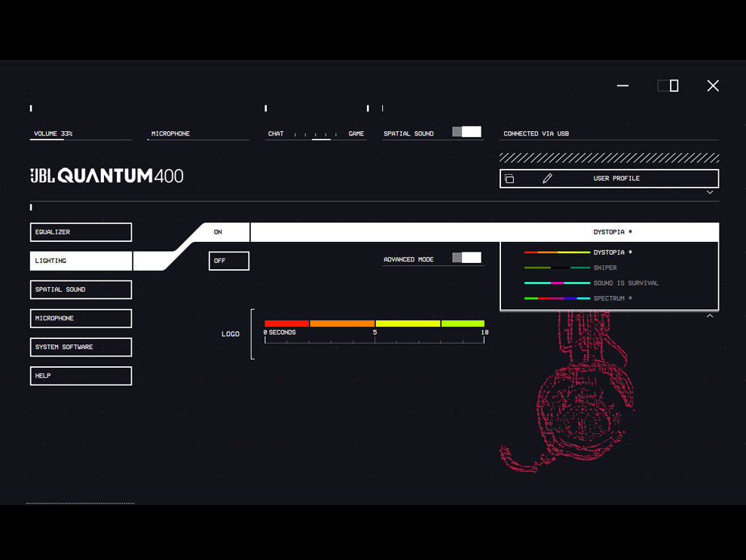The width and height of the screenshot is (746, 560).
Task: Open the Microphone section in sidebar
Action: point(81,318)
